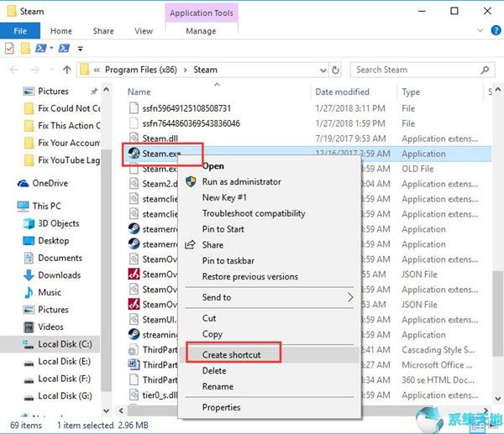Choose Restore previous versions menu entry
Screen dimensions: 504x434
pos(250,276)
